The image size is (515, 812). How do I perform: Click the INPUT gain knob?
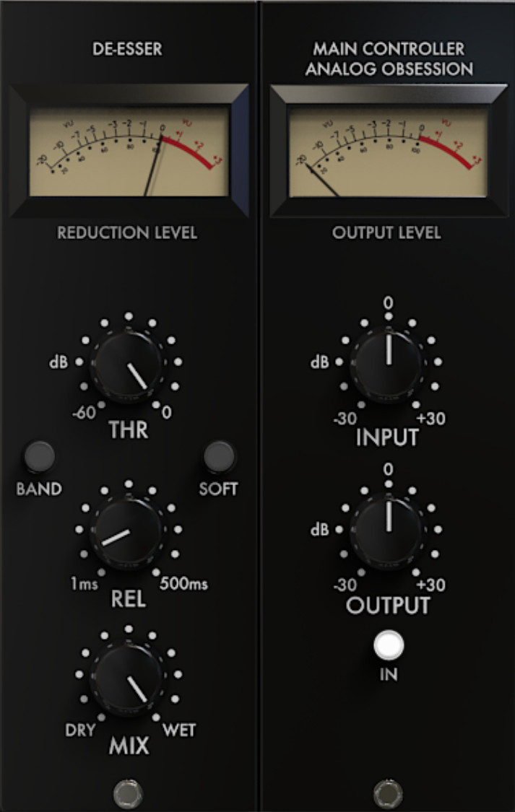(x=389, y=366)
